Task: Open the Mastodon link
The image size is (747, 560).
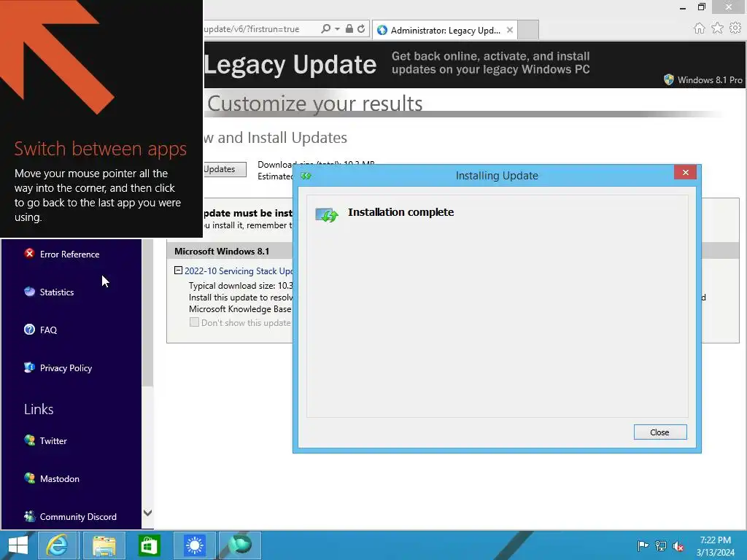Action: pos(60,479)
